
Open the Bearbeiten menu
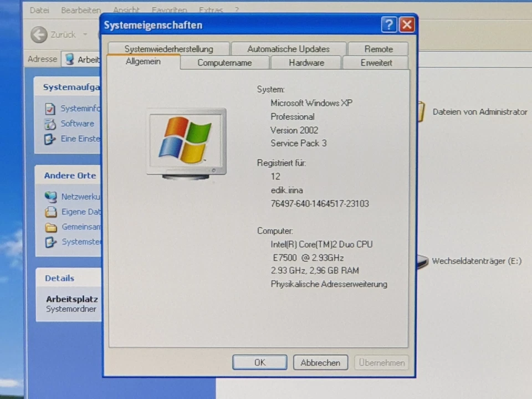coord(81,10)
